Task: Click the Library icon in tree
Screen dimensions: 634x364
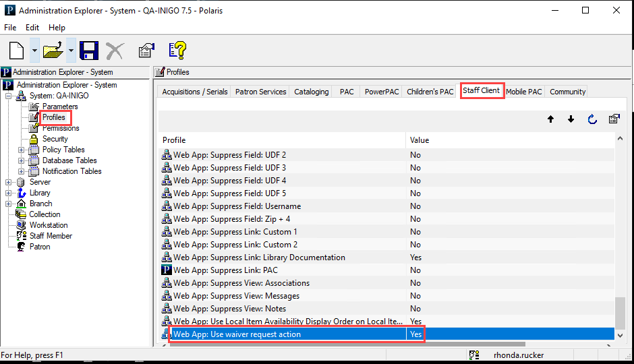Action: 22,193
